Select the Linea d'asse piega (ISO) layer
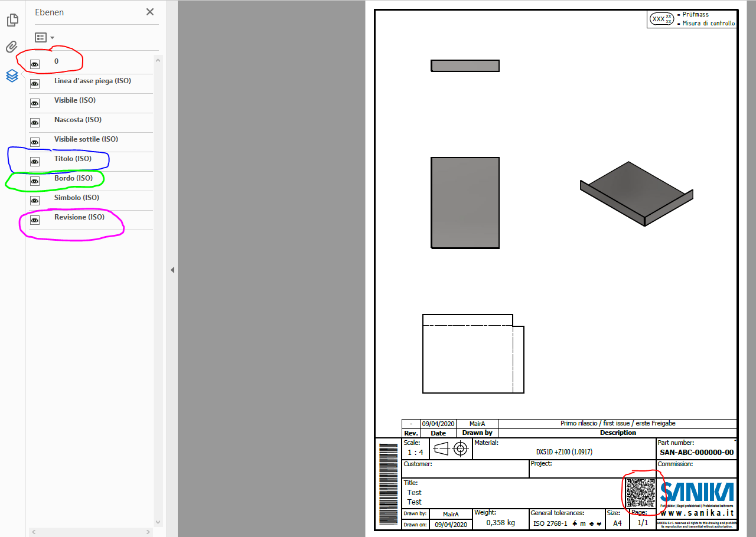The image size is (756, 537). (92, 81)
